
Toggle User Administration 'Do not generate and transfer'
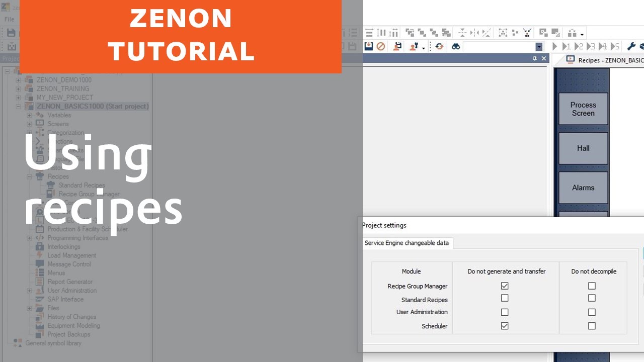(x=505, y=312)
